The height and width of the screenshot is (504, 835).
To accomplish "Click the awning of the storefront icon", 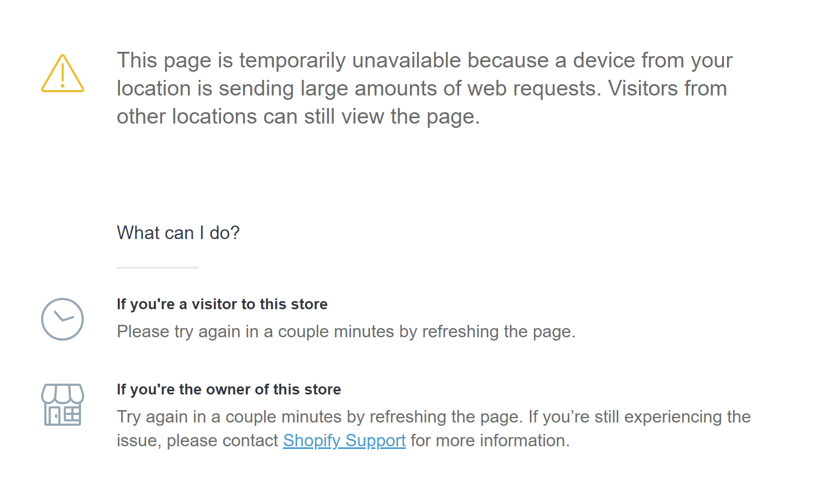I will coord(63,394).
